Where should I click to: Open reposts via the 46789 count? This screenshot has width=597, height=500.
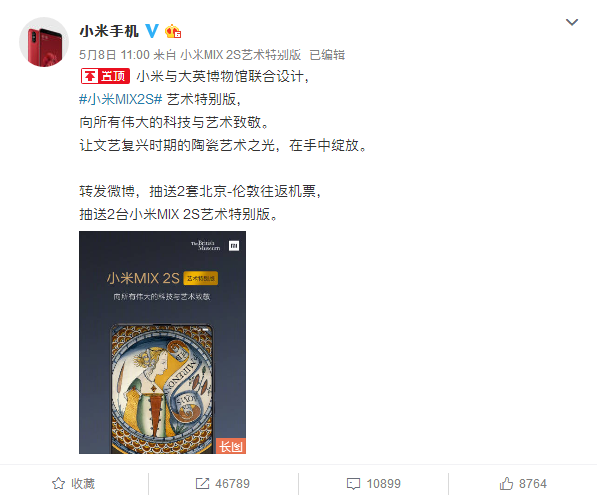(x=232, y=484)
